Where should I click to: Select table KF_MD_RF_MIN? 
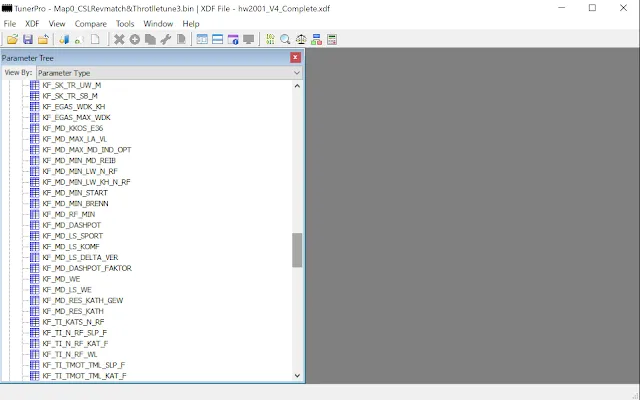click(x=69, y=214)
